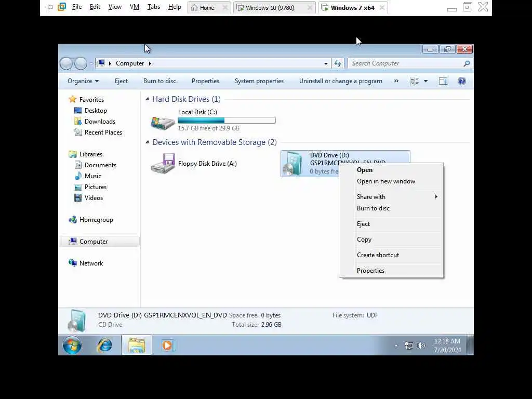Click the refresh button beside address bar
532x399 pixels.
(338, 63)
